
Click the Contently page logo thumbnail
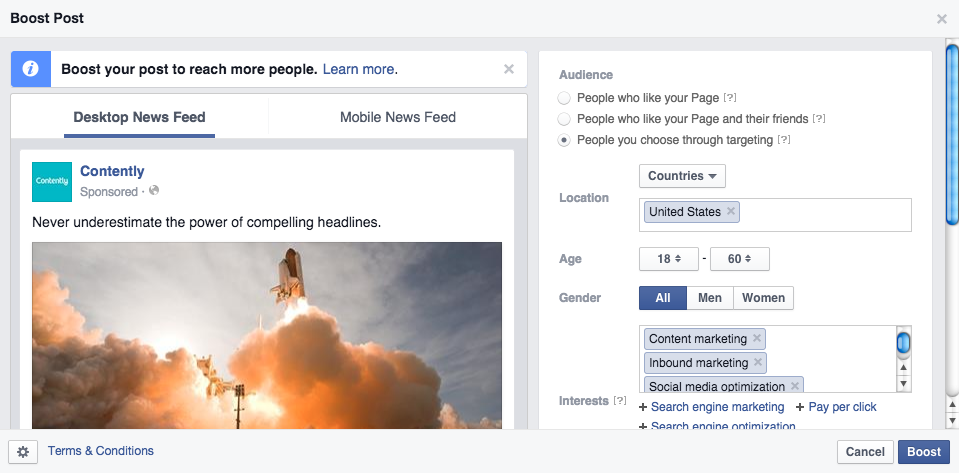click(x=52, y=181)
